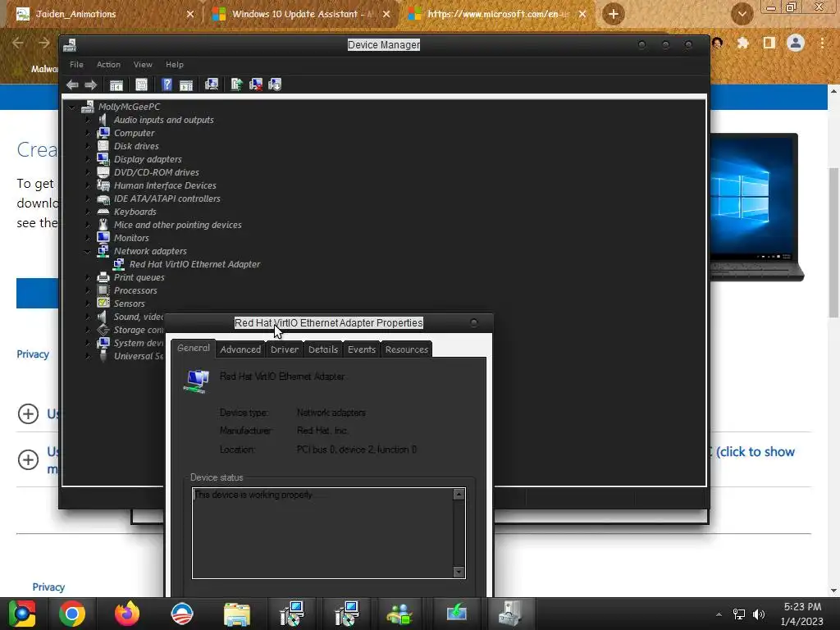Click the upper Privacy link on the webpage
This screenshot has height=630, width=840.
(x=33, y=354)
